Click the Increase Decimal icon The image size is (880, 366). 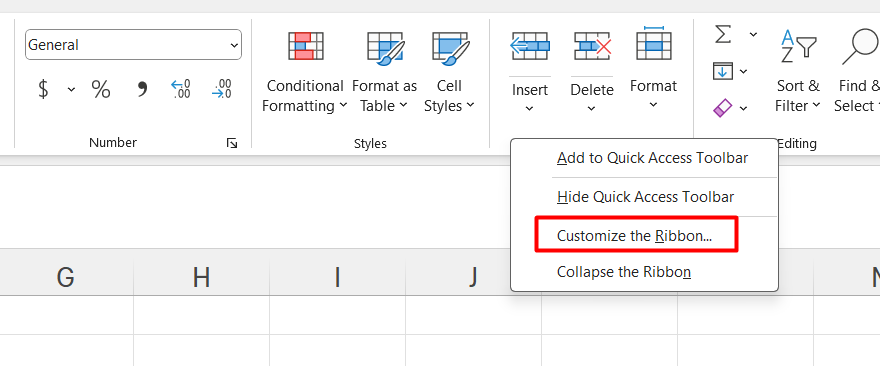point(181,89)
